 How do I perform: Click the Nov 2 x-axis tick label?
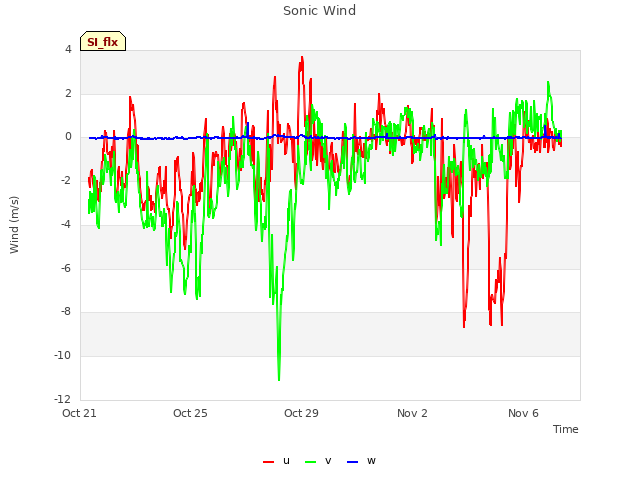(x=412, y=413)
